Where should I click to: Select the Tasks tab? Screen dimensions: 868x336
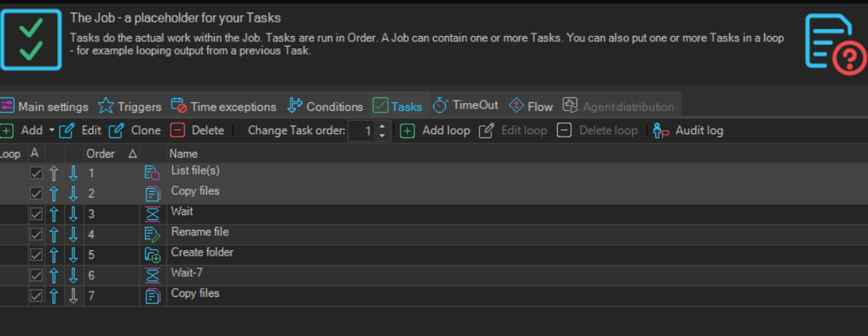(x=398, y=106)
